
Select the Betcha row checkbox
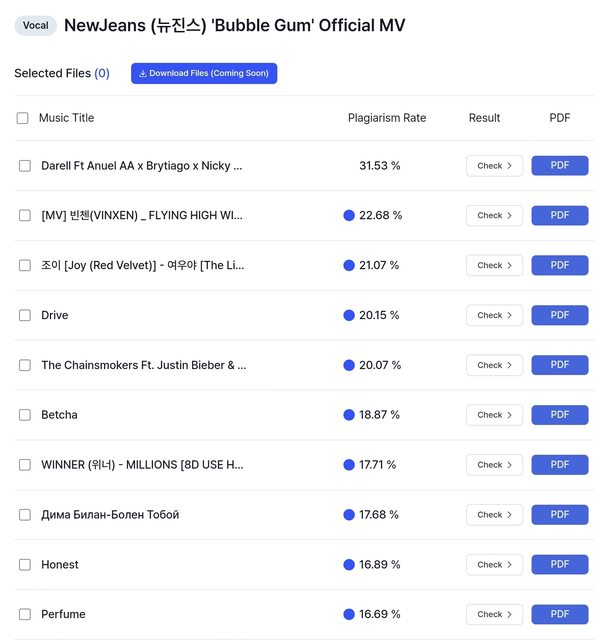click(25, 415)
